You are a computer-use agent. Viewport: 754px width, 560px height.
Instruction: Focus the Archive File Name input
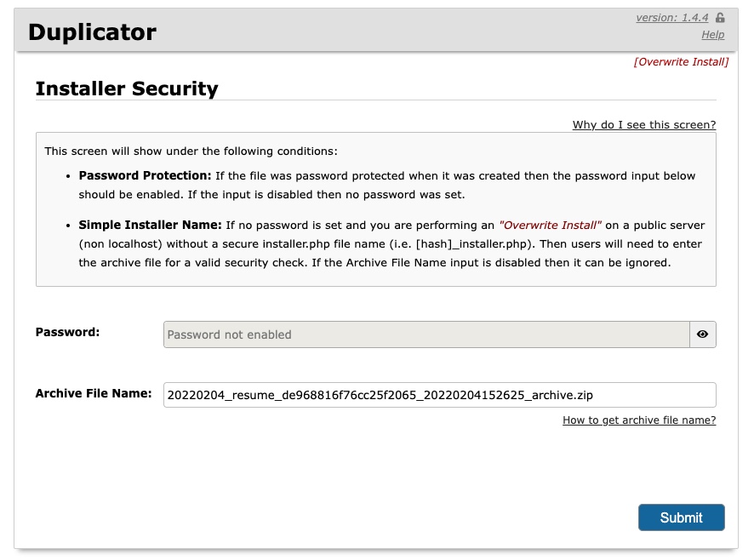coord(439,395)
